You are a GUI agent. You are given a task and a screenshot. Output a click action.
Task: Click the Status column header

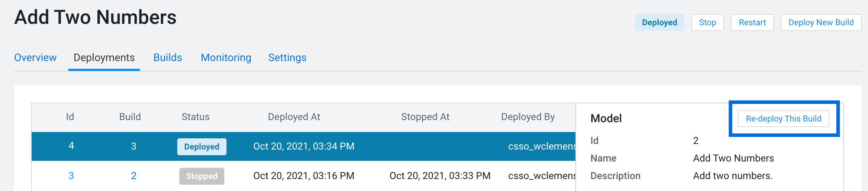click(x=196, y=117)
